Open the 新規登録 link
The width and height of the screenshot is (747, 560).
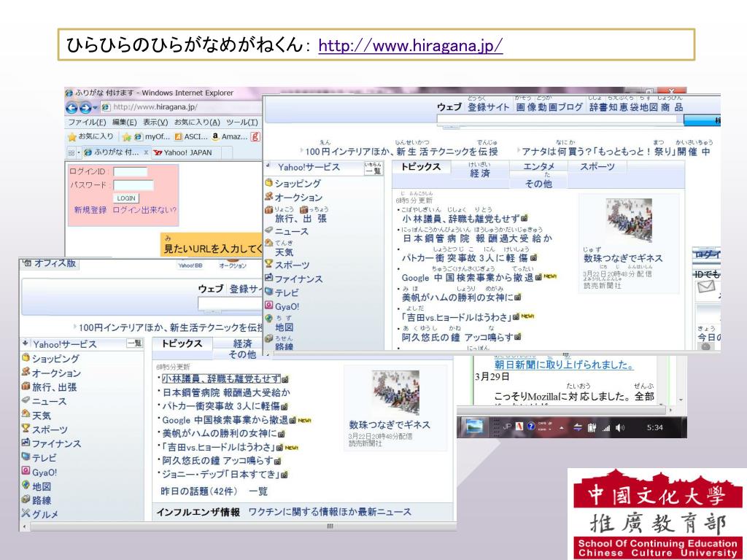(90, 210)
